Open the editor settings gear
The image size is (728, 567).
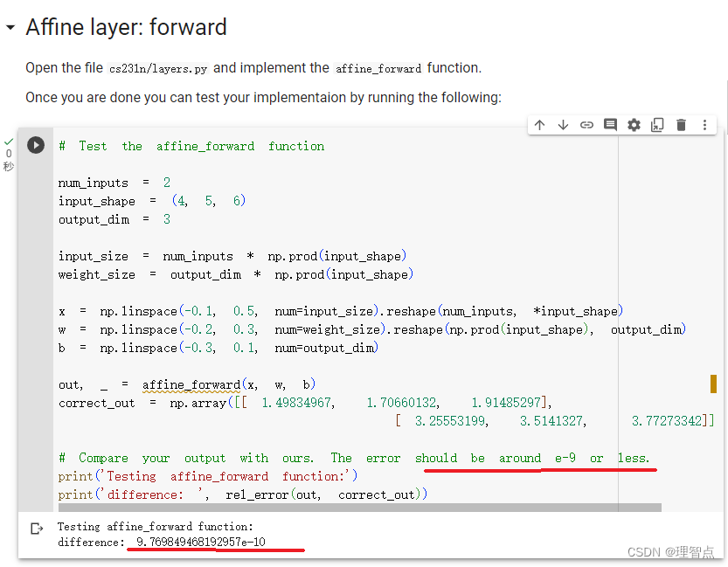click(x=634, y=125)
